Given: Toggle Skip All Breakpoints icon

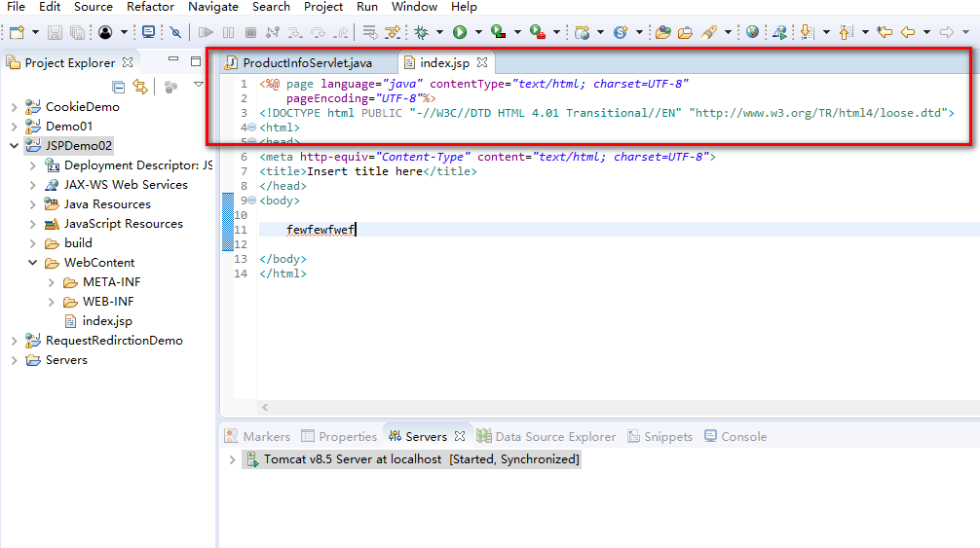Looking at the screenshot, I should 176,32.
